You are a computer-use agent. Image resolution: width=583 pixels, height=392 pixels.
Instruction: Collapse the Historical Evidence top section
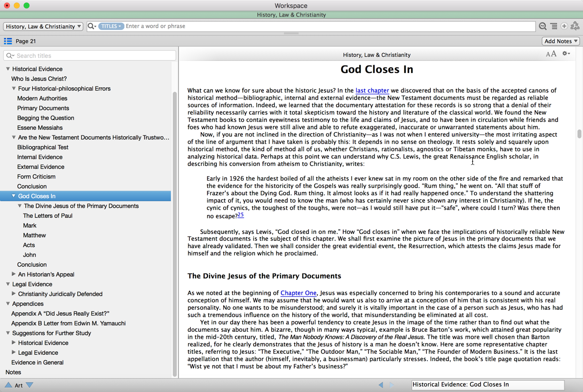(8, 69)
